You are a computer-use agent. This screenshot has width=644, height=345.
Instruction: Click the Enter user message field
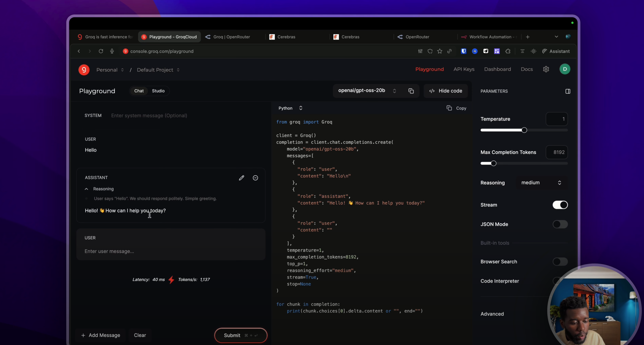pyautogui.click(x=171, y=251)
